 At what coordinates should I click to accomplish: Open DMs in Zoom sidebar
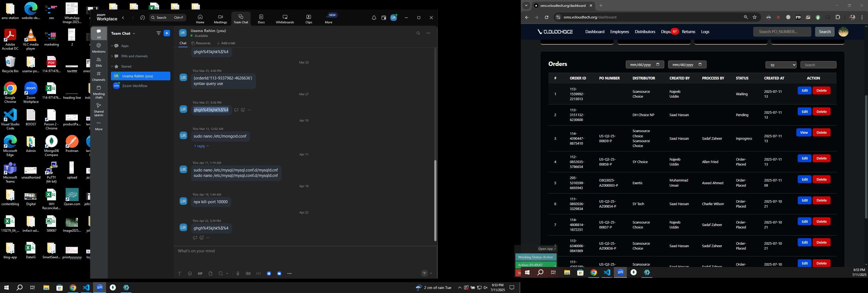click(99, 62)
